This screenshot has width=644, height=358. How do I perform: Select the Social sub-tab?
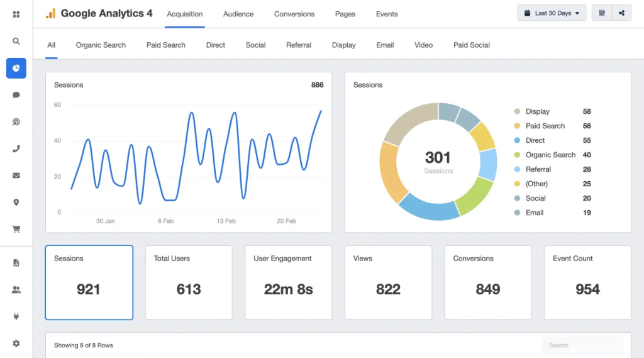pyautogui.click(x=255, y=45)
